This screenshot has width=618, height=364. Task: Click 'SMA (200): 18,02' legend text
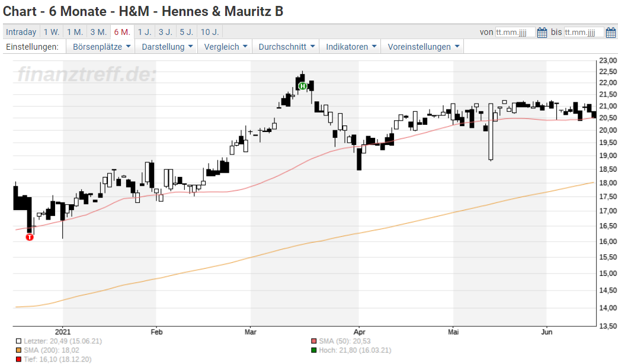pyautogui.click(x=51, y=350)
